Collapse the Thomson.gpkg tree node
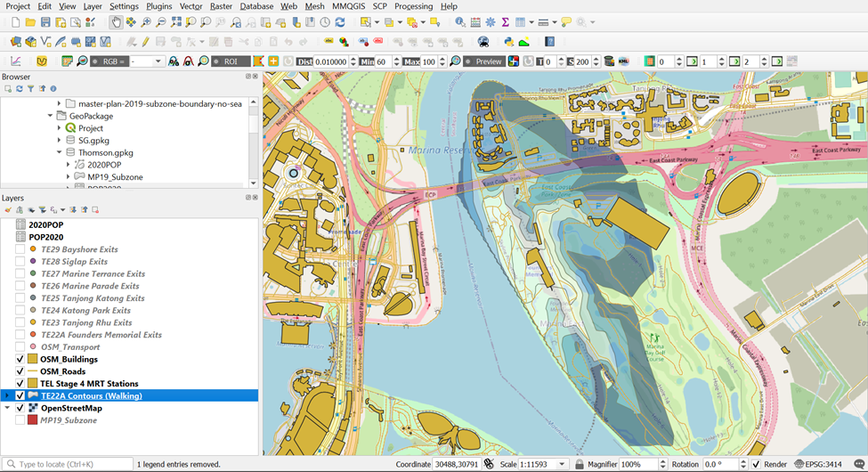The image size is (868, 472). pos(60,152)
